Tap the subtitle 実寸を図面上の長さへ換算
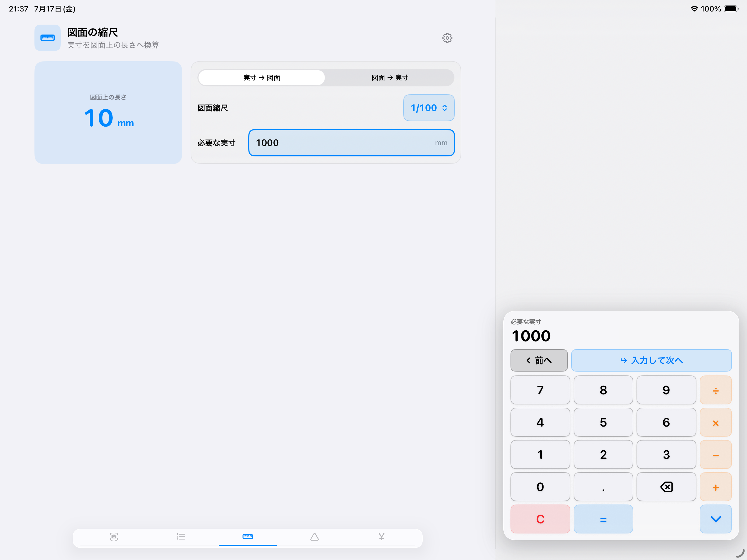Image resolution: width=747 pixels, height=560 pixels. click(113, 45)
